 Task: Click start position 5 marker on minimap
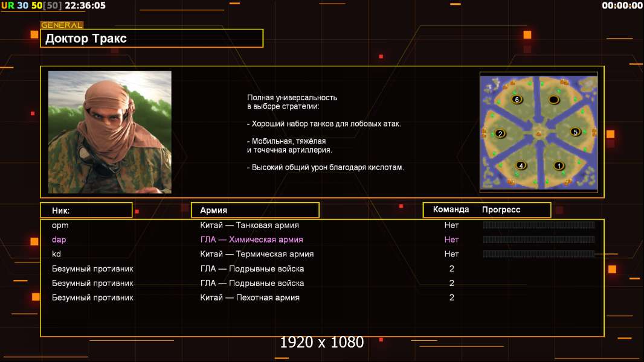[575, 132]
